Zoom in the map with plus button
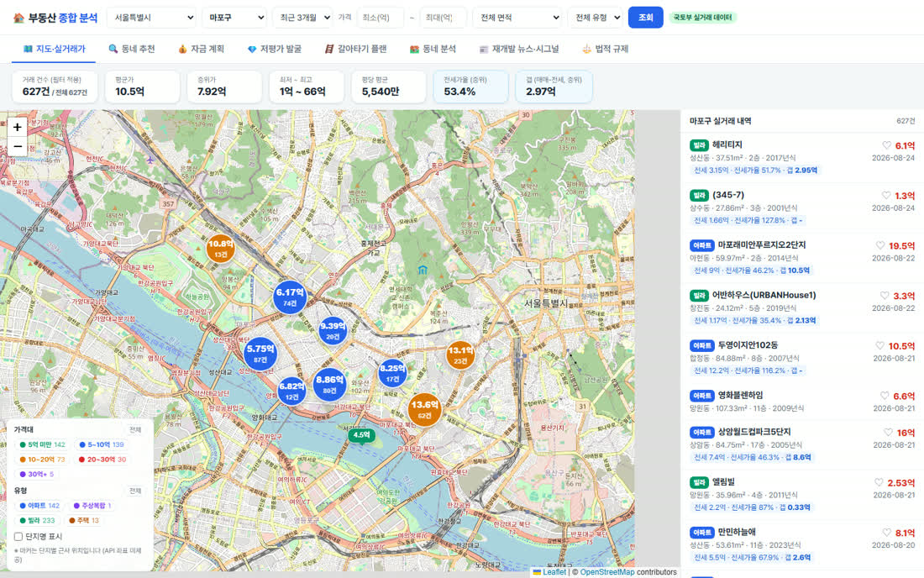 [x=17, y=127]
